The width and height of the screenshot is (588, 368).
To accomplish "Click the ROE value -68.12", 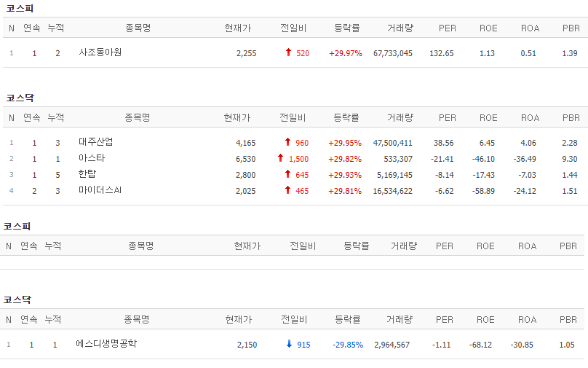I will [x=480, y=345].
